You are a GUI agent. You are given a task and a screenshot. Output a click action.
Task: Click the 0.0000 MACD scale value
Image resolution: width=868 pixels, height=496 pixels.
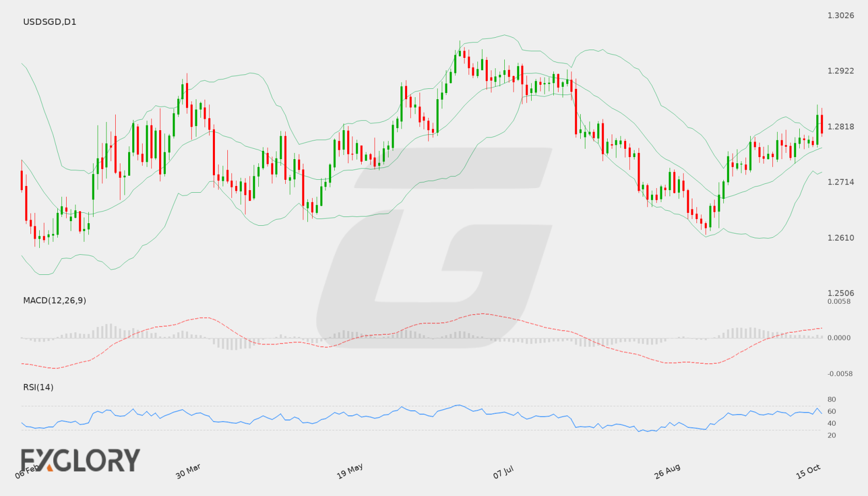point(839,337)
